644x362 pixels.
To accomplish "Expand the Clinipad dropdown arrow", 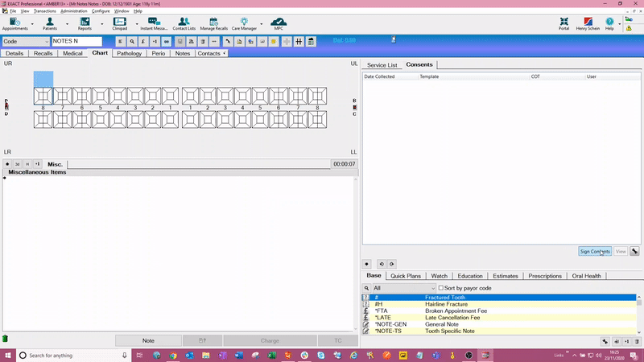I will [137, 24].
